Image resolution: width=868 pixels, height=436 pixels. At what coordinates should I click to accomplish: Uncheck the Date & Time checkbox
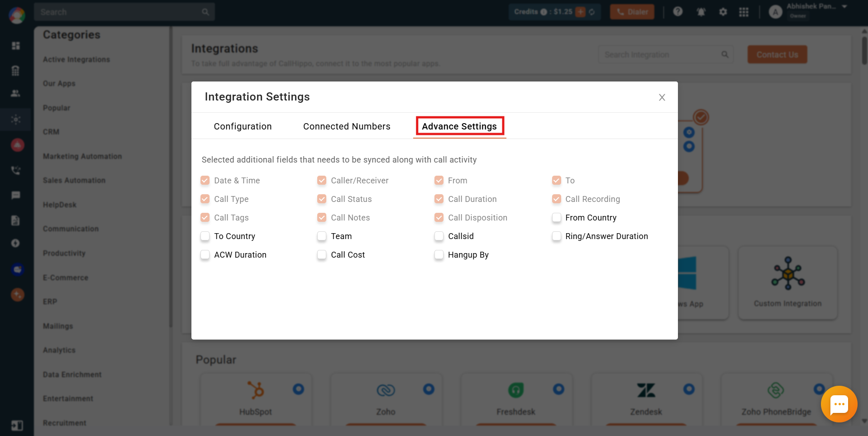click(205, 181)
